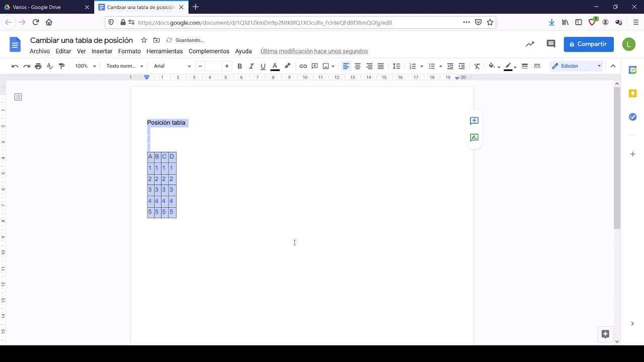The width and height of the screenshot is (644, 362).
Task: Print the document using printer icon
Action: pos(38,66)
